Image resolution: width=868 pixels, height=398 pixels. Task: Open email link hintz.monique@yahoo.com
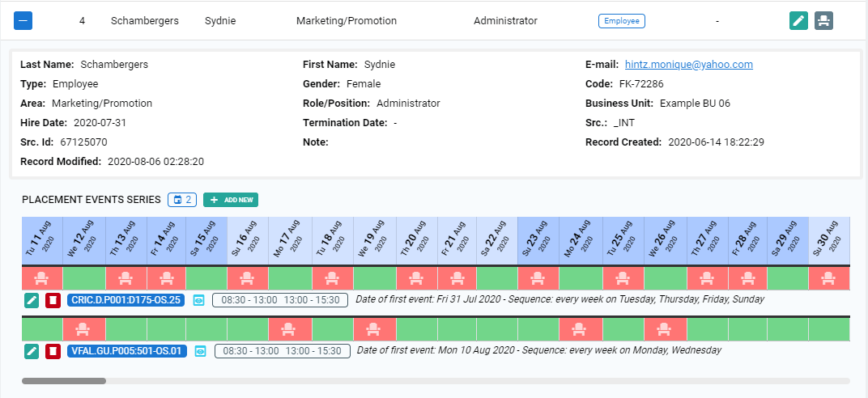click(x=688, y=65)
